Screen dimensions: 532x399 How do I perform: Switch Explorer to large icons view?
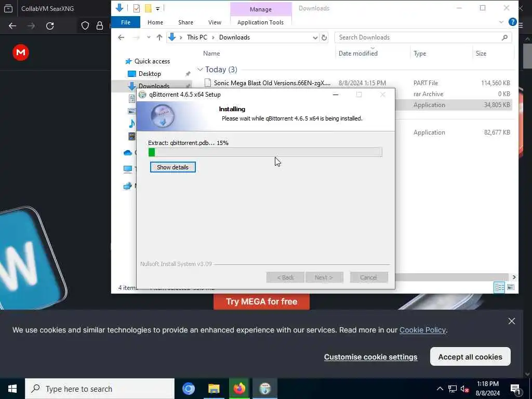(x=511, y=287)
